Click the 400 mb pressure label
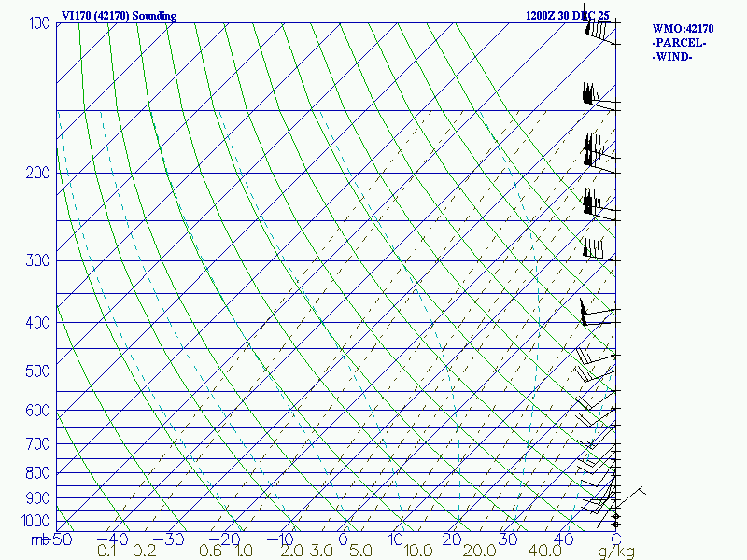Image resolution: width=747 pixels, height=560 pixels. (x=37, y=322)
